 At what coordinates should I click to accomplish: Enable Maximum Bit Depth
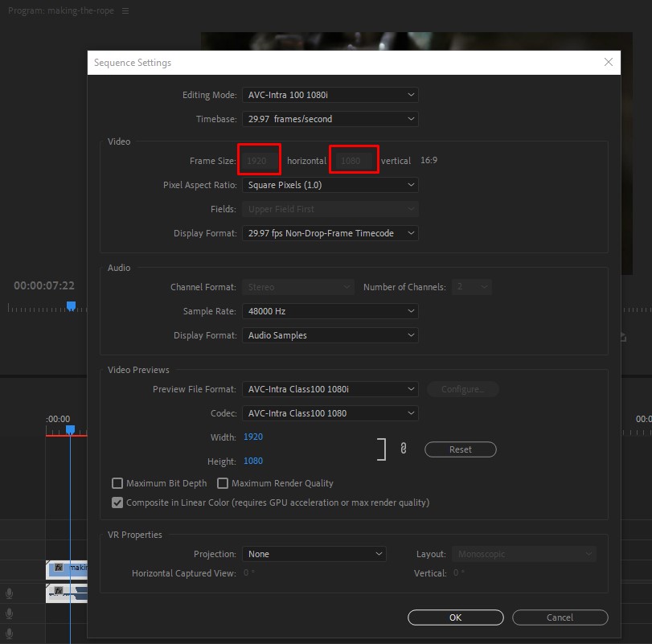(117, 483)
